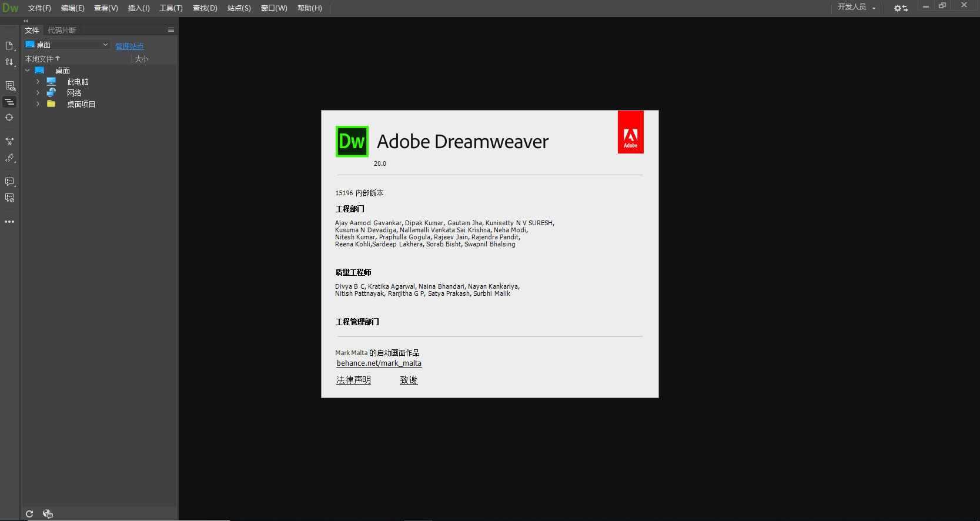Screen dimensions: 980x521
Task: Click the red Adobe logo in About dialog
Action: pos(631,132)
